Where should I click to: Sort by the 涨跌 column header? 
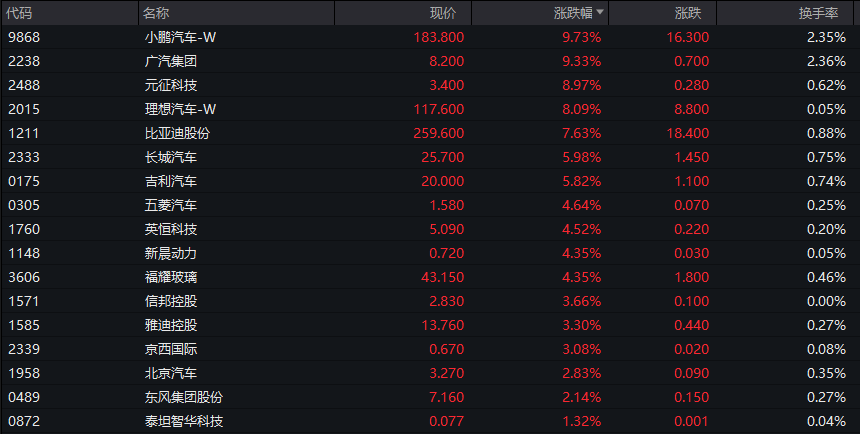(687, 13)
